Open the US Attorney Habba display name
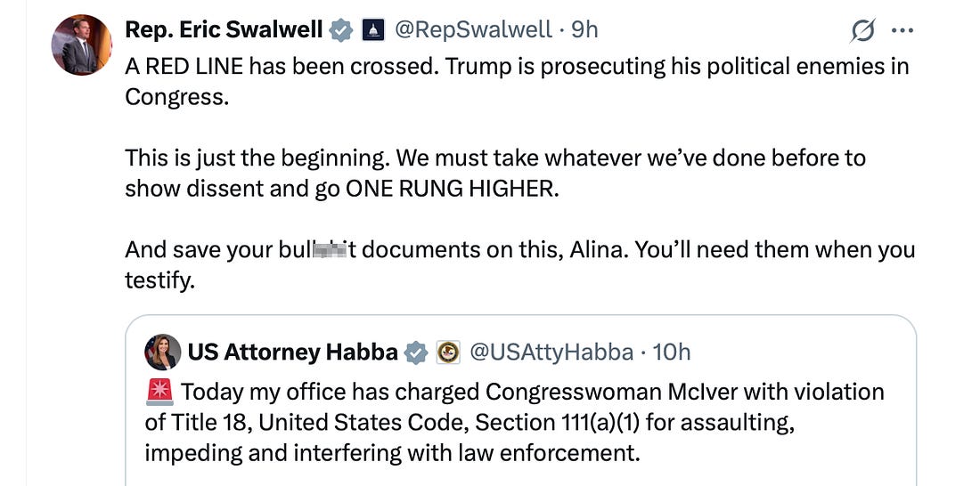 point(292,352)
